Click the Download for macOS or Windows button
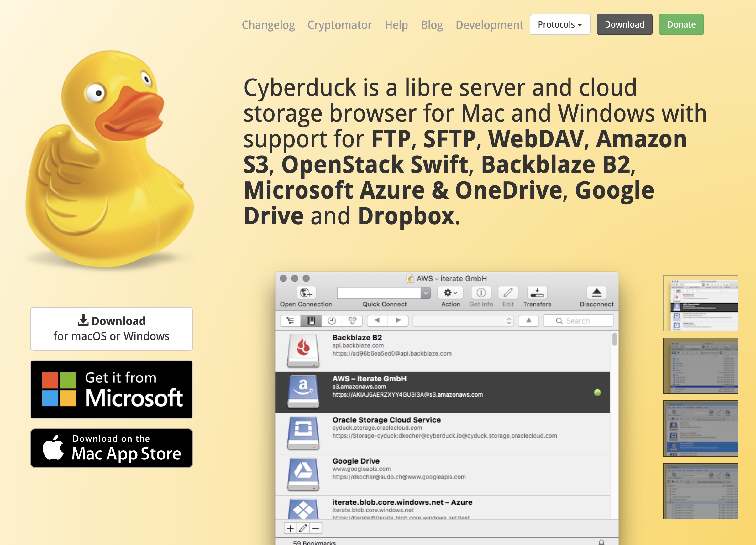Image resolution: width=756 pixels, height=545 pixels. pos(112,327)
